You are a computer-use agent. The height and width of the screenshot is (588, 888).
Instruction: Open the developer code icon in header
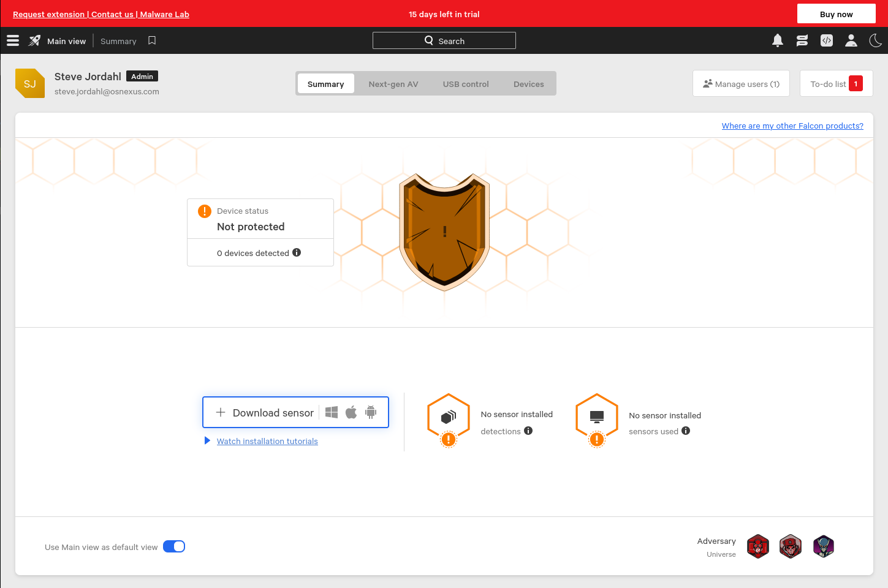click(x=827, y=40)
